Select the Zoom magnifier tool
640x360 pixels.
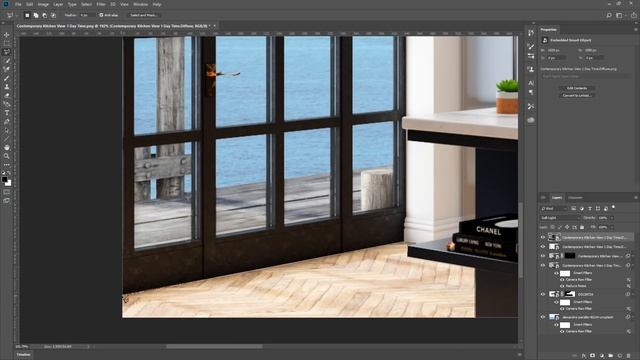pos(7,156)
